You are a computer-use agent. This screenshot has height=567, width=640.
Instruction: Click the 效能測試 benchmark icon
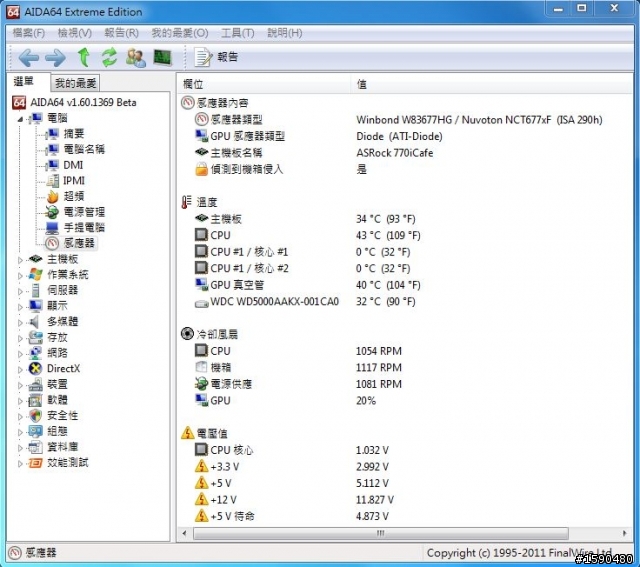[x=36, y=462]
